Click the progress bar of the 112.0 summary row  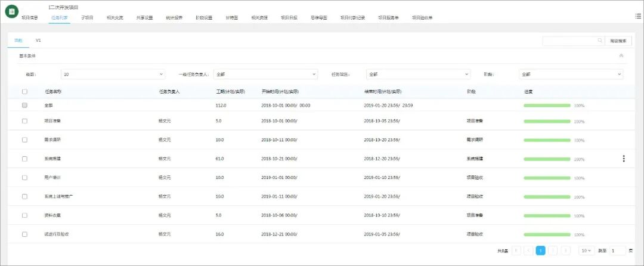click(x=547, y=106)
